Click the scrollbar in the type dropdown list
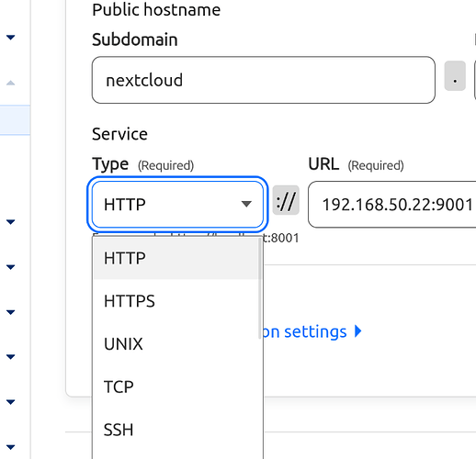This screenshot has width=476, height=459. tap(260, 288)
